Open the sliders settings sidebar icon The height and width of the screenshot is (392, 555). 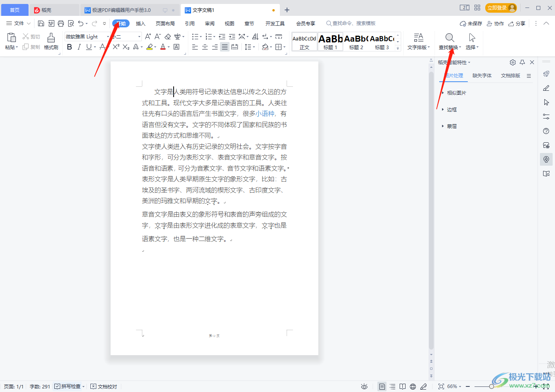pyautogui.click(x=546, y=117)
